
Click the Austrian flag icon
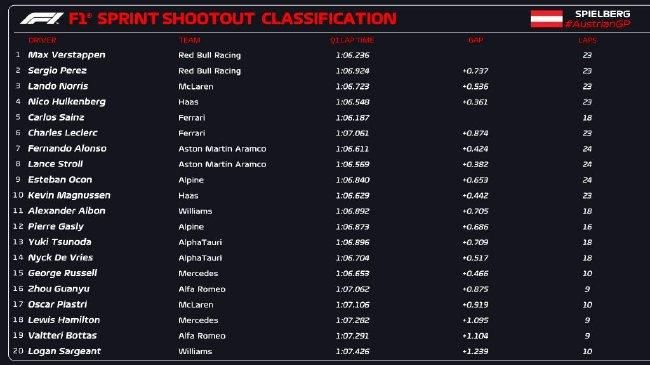tap(546, 19)
